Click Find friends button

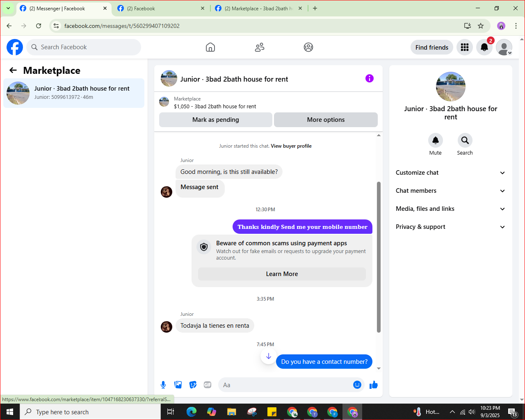(x=432, y=47)
